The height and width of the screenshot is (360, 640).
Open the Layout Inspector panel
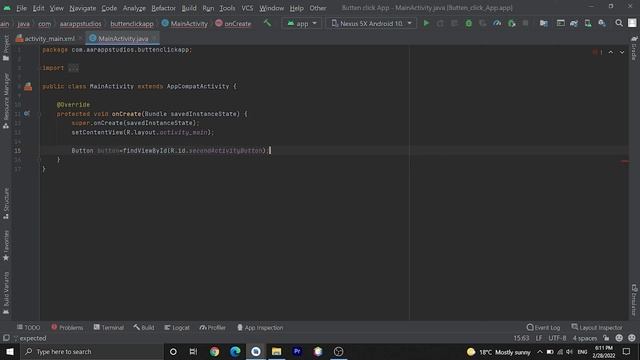(x=597, y=327)
